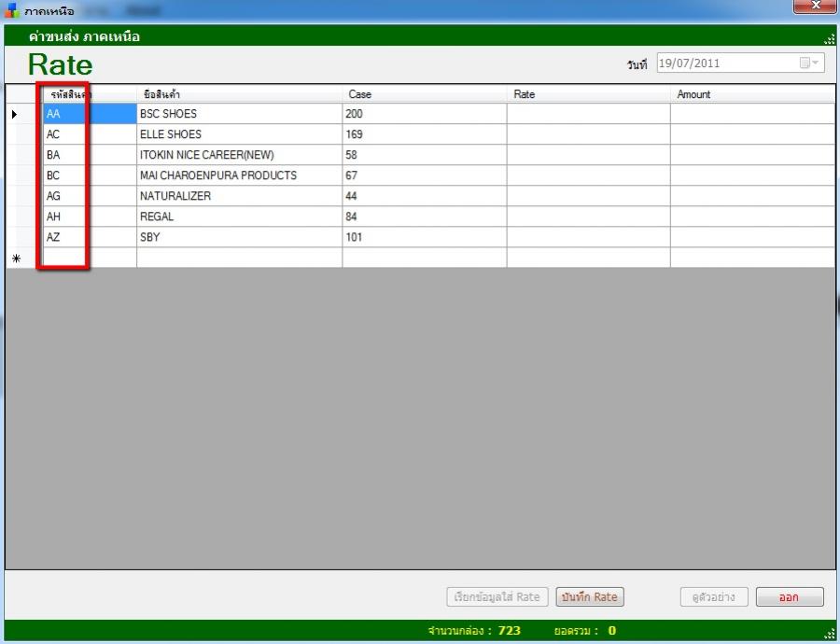
Task: Sort by the Case column header
Action: click(x=425, y=94)
